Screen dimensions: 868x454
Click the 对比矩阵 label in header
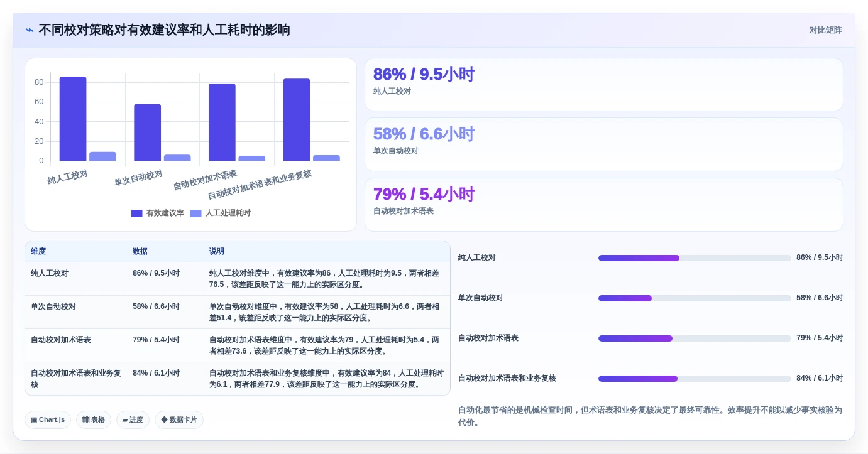[825, 30]
